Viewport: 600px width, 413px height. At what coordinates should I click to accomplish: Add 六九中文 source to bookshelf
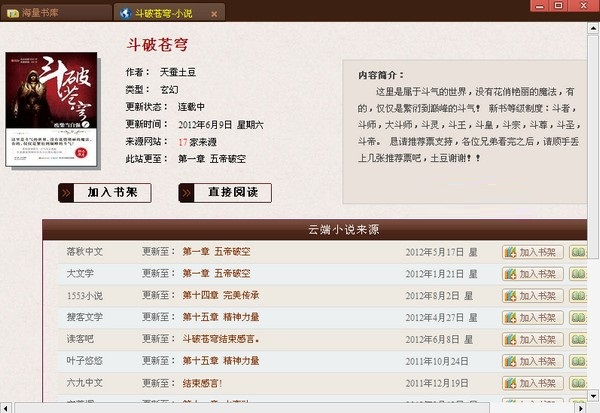pyautogui.click(x=533, y=383)
